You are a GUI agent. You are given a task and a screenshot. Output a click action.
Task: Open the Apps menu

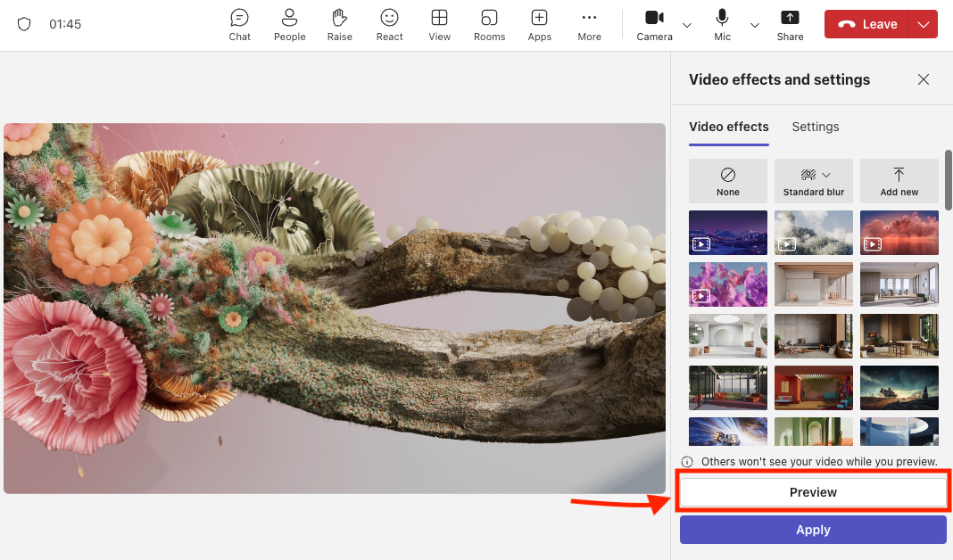[539, 25]
